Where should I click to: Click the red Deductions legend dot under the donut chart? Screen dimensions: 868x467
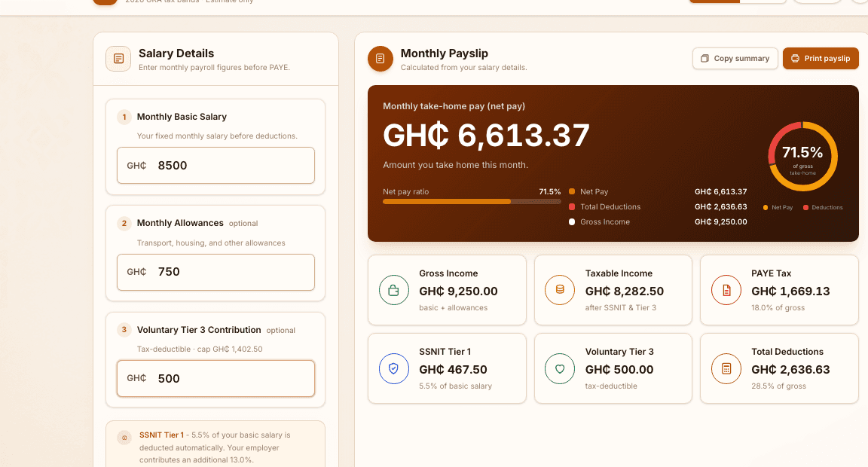[805, 207]
